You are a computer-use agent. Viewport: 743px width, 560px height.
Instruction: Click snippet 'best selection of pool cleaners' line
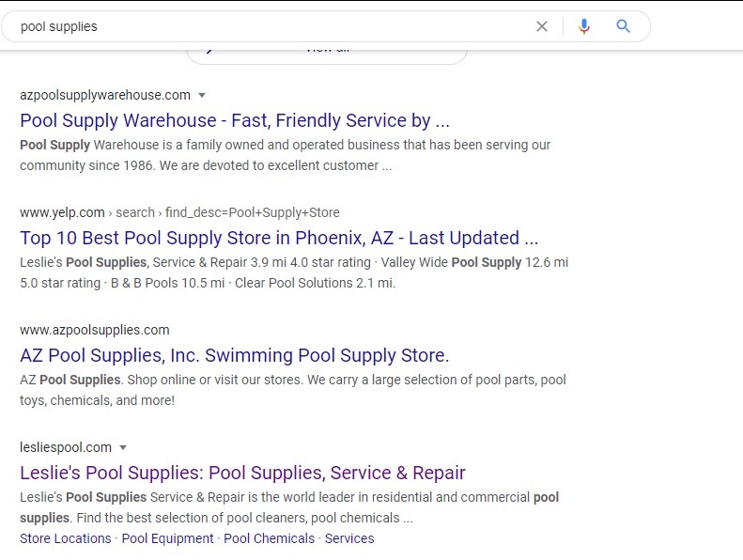[x=217, y=518]
